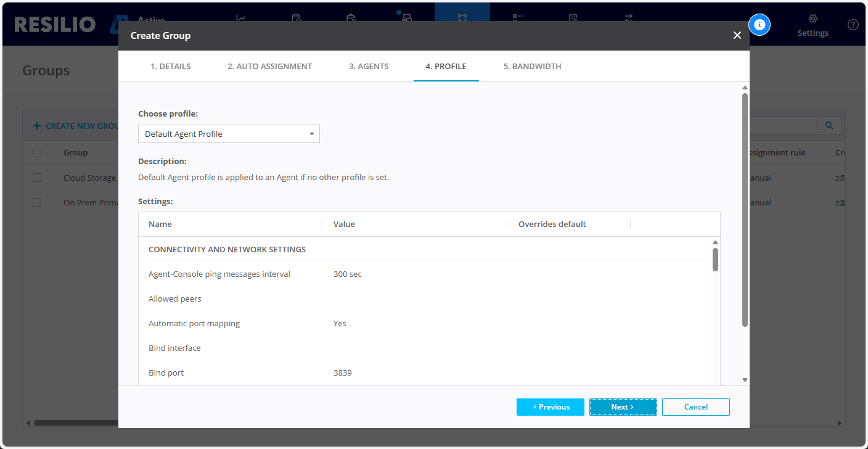Click the blue info icon
Screen dimensions: 868x449
click(x=759, y=25)
